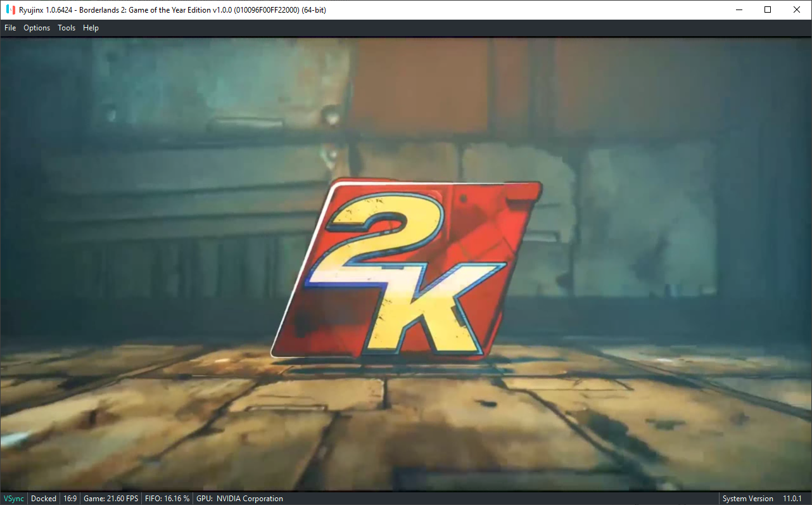Viewport: 812px width, 505px height.
Task: Select the 11.0.1 firmware version text
Action: (792, 499)
